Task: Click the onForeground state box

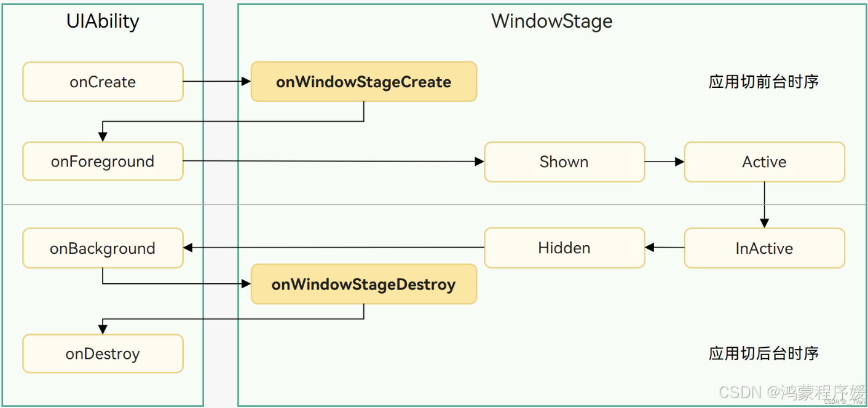Action: pos(103,161)
